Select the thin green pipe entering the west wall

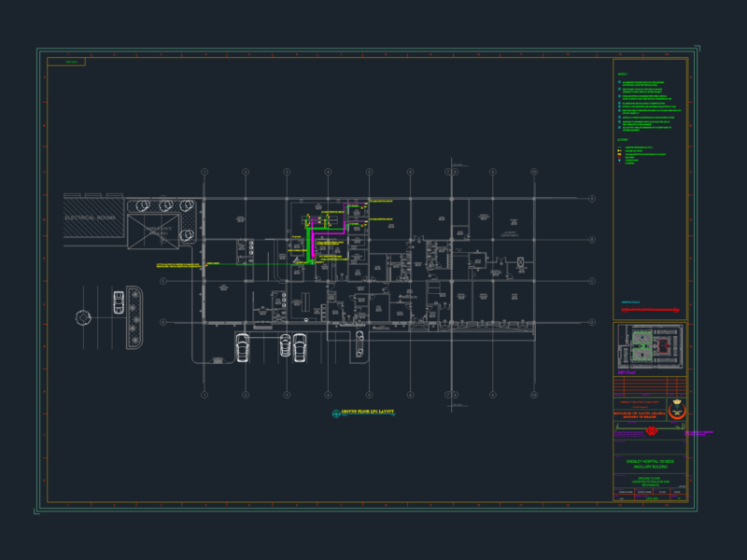coord(258,264)
